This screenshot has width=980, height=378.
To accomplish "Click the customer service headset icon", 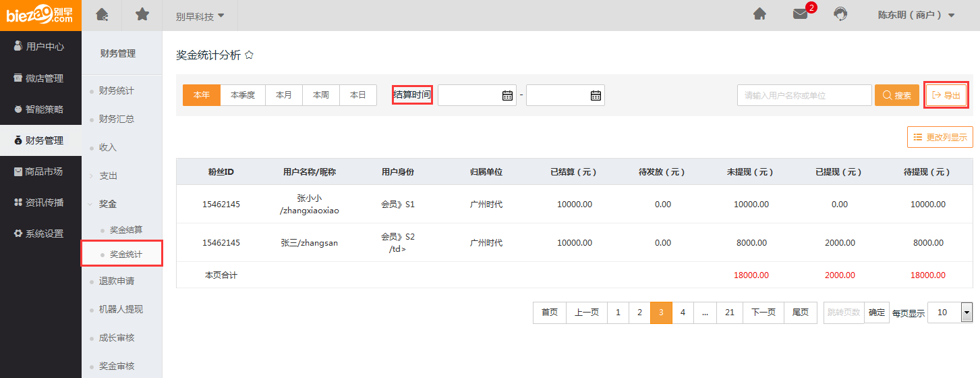I will point(840,14).
